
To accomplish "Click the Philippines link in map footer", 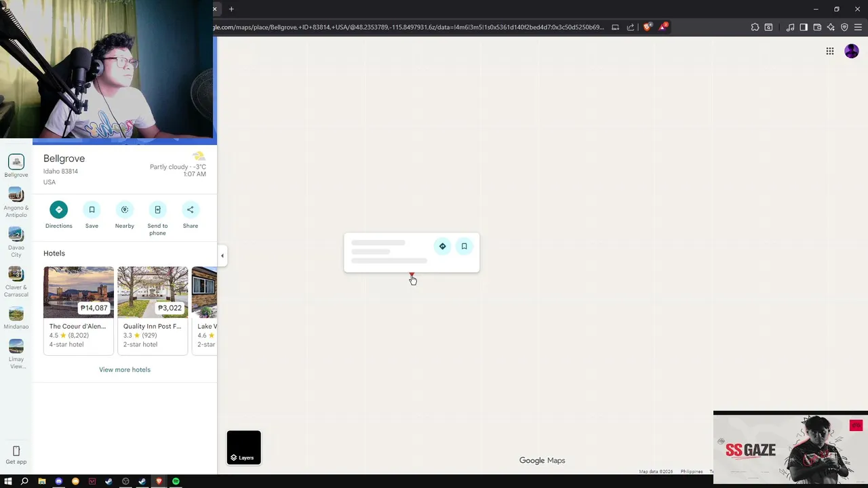I will [x=692, y=472].
